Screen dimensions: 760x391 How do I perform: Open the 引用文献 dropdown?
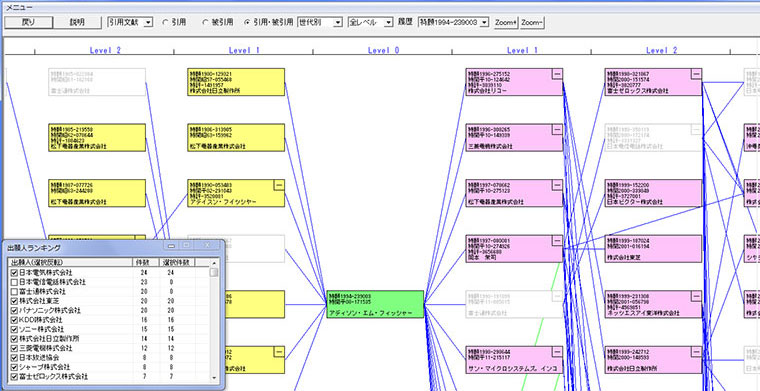pyautogui.click(x=130, y=22)
